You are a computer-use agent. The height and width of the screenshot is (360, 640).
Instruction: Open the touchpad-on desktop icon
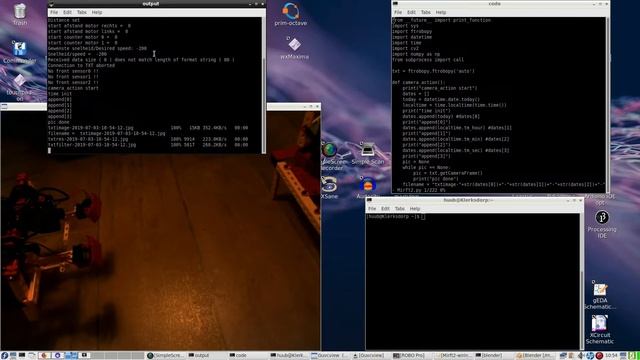click(20, 87)
